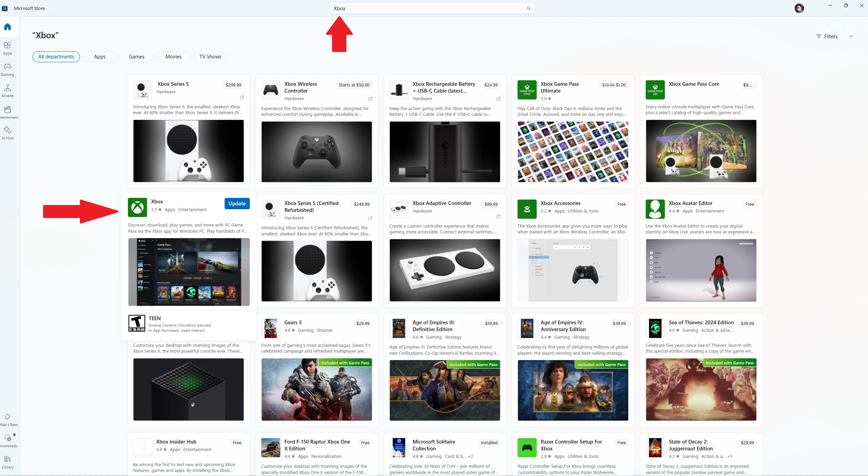Click the Installed label on Microsoft Solitaire

(x=489, y=443)
